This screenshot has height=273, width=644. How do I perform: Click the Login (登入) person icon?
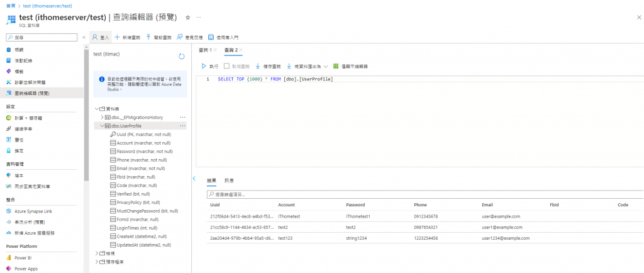95,37
